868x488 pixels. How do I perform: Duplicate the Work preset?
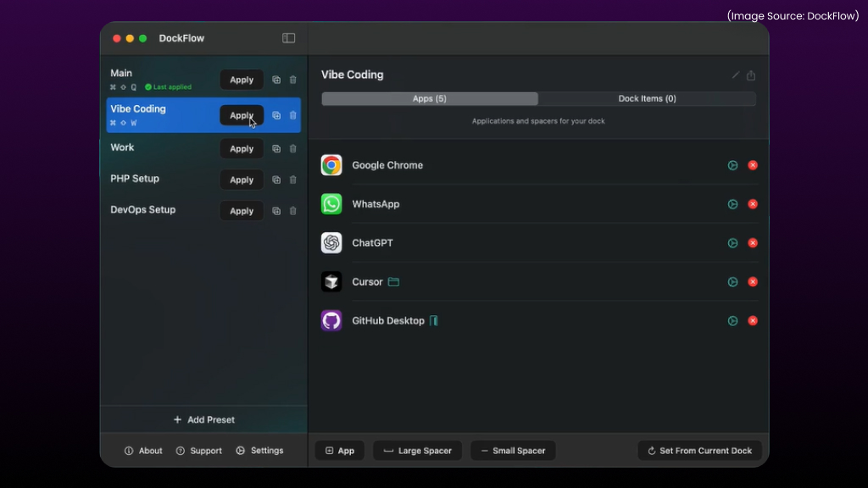pyautogui.click(x=276, y=149)
